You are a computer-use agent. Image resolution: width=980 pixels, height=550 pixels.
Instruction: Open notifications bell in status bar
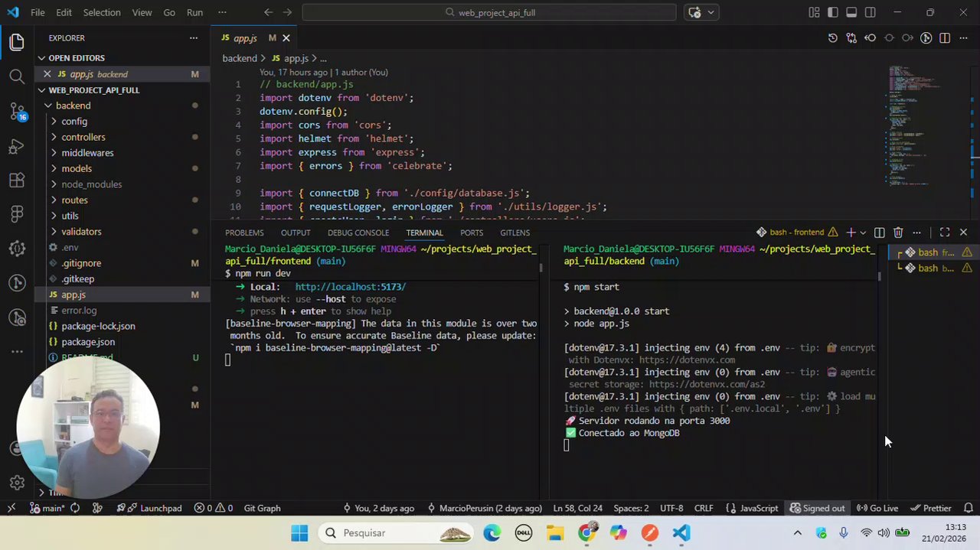[x=968, y=508]
